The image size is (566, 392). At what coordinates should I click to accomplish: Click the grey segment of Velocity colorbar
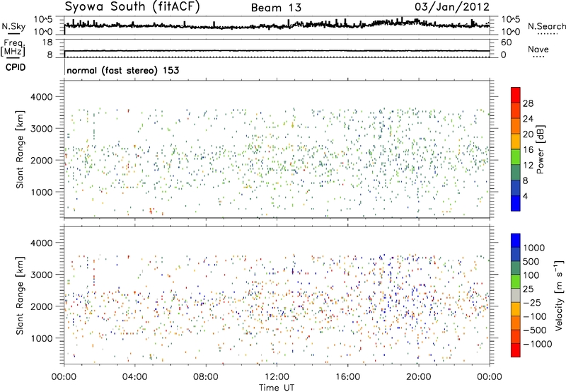[x=516, y=295]
